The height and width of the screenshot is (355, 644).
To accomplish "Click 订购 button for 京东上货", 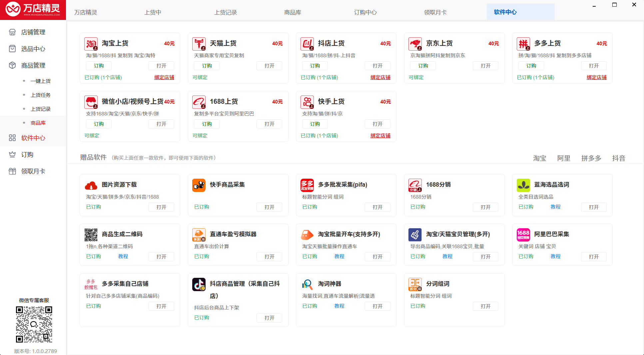I will click(423, 66).
